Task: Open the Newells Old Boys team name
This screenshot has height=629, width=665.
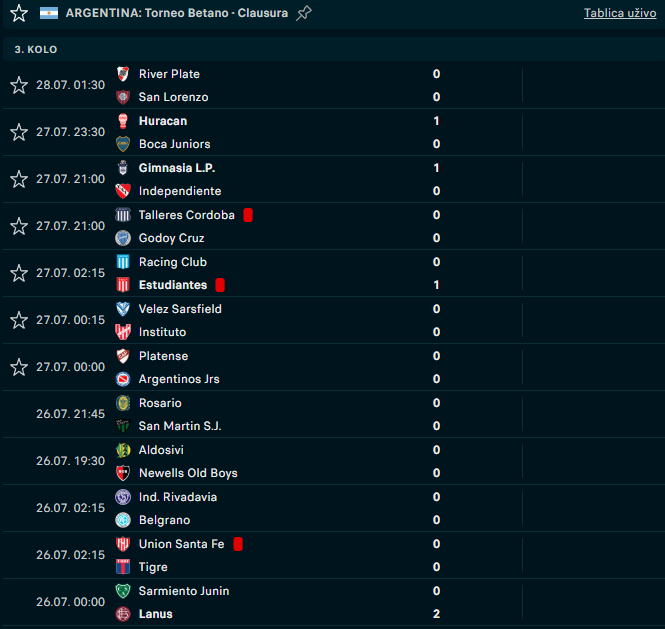Action: (188, 473)
